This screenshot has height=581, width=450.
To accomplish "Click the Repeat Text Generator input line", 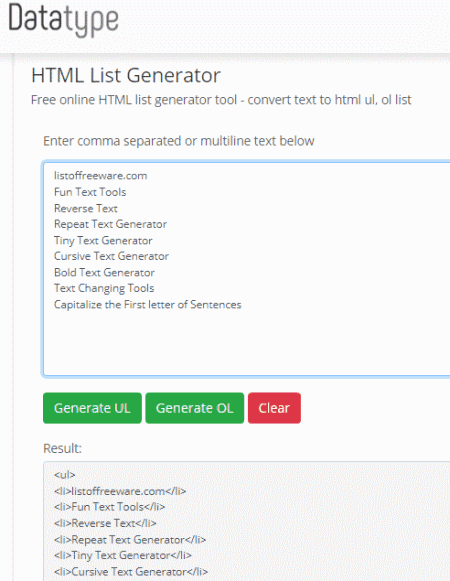I will click(x=110, y=224).
